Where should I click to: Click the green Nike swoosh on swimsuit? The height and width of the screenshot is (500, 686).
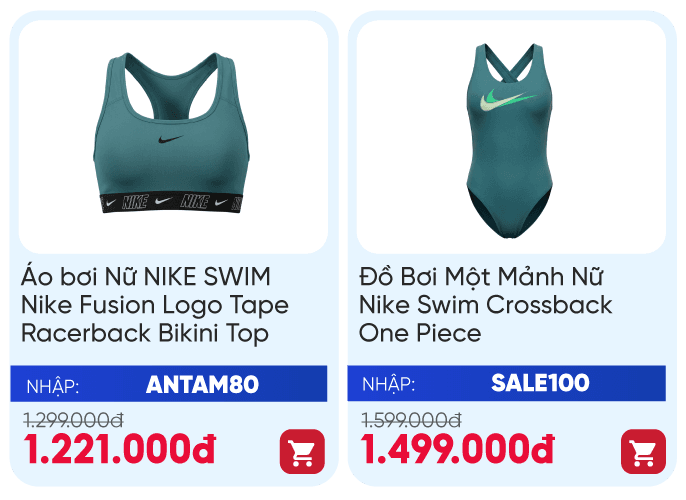click(x=507, y=99)
